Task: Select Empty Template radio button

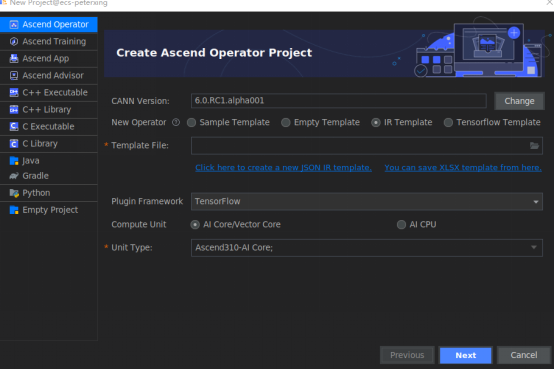Action: pos(285,123)
